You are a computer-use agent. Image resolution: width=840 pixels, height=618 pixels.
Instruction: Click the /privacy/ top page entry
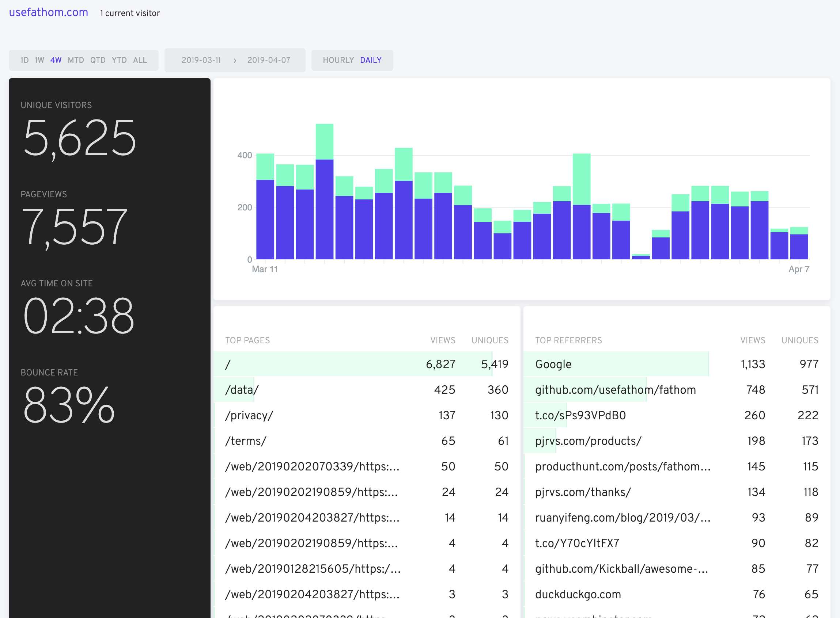click(249, 415)
